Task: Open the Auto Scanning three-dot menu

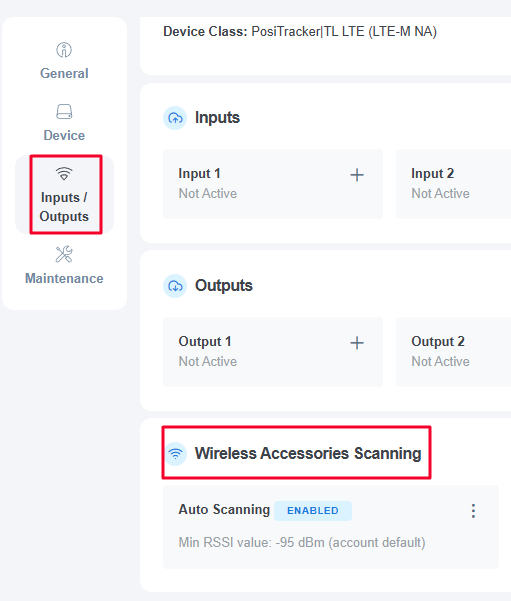Action: (x=473, y=511)
